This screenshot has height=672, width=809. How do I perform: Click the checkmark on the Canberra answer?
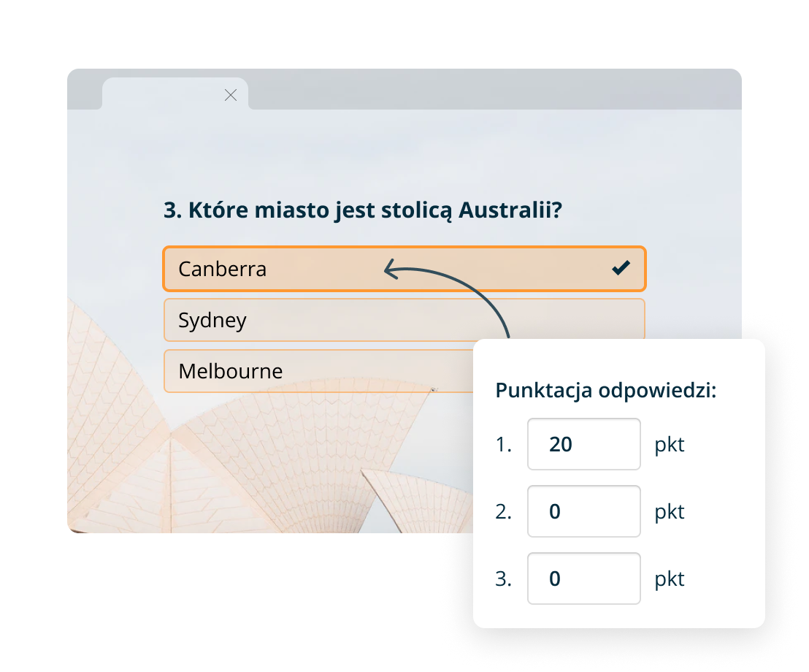(x=621, y=268)
